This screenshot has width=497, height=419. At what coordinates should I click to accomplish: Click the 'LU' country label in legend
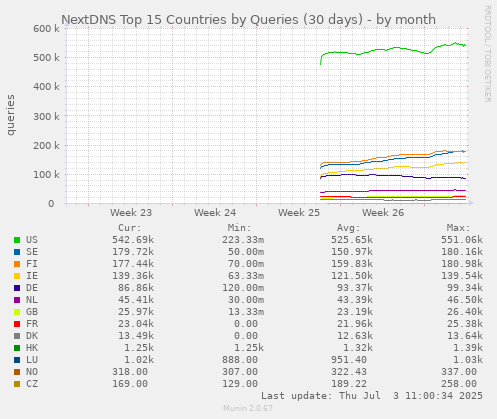pos(32,360)
